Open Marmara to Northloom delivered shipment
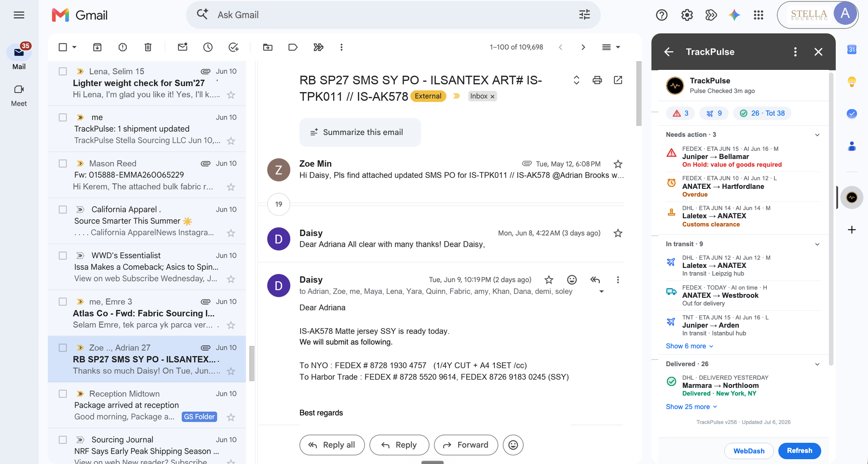 click(743, 385)
